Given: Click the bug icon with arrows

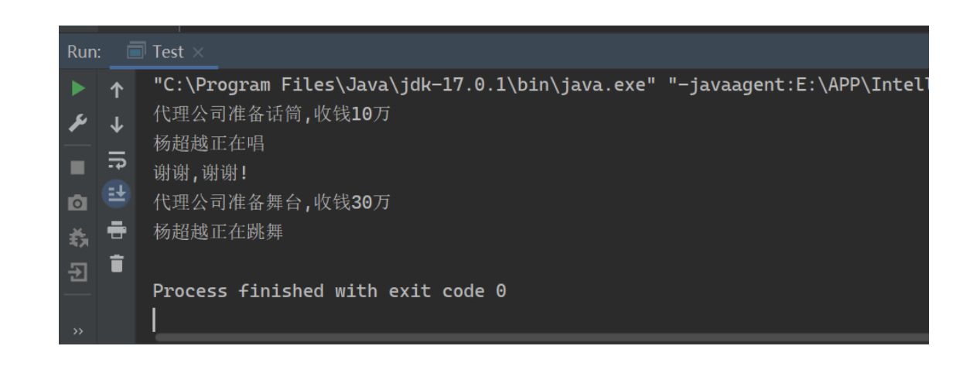Looking at the screenshot, I should (x=77, y=236).
